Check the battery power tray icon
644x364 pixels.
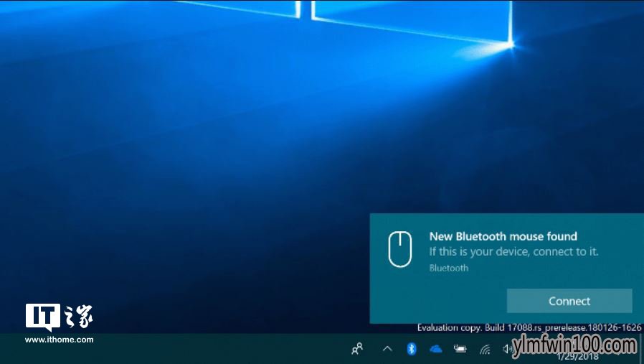(460, 349)
